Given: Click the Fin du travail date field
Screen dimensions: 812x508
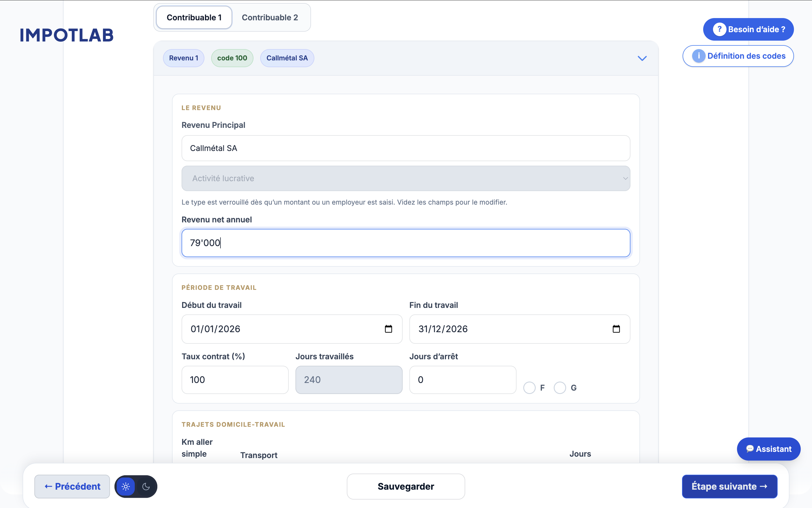Looking at the screenshot, I should pos(519,329).
